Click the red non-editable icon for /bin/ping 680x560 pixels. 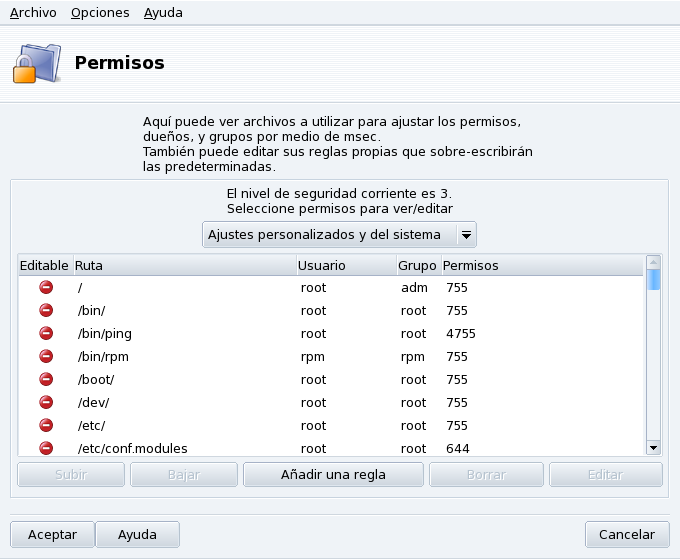(46, 333)
